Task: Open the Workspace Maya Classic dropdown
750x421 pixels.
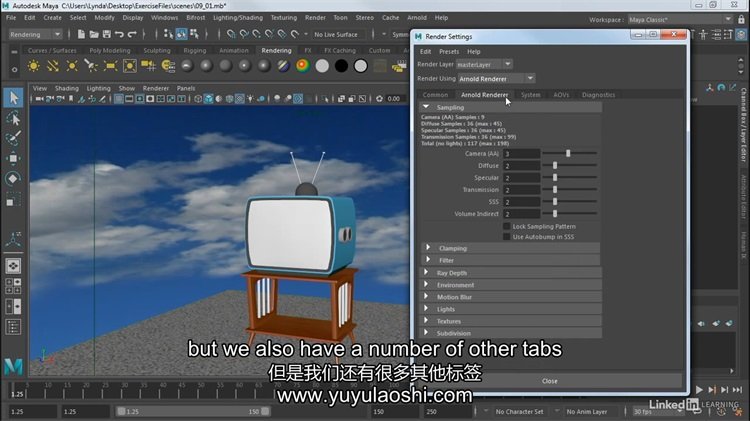Action: pyautogui.click(x=680, y=20)
